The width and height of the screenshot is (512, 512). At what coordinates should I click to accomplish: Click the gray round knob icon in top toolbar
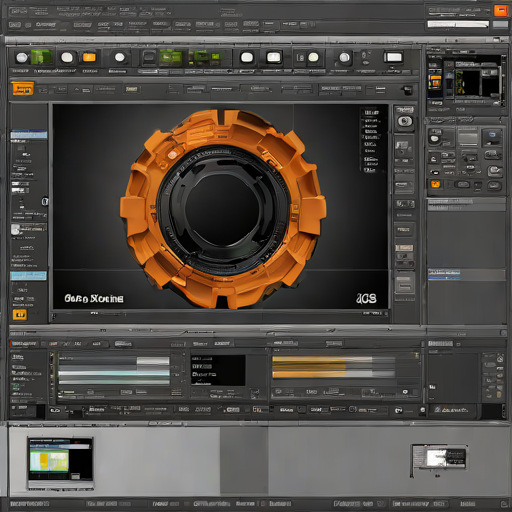(344, 58)
